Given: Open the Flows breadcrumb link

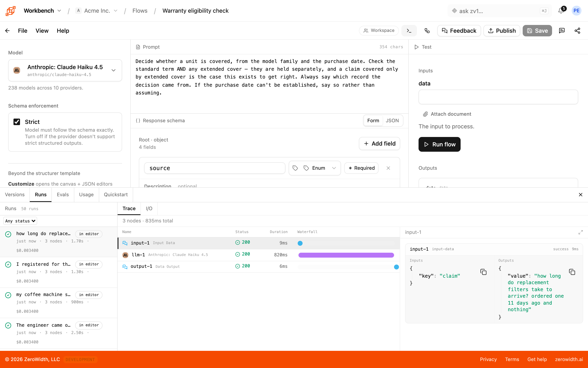Looking at the screenshot, I should [140, 11].
